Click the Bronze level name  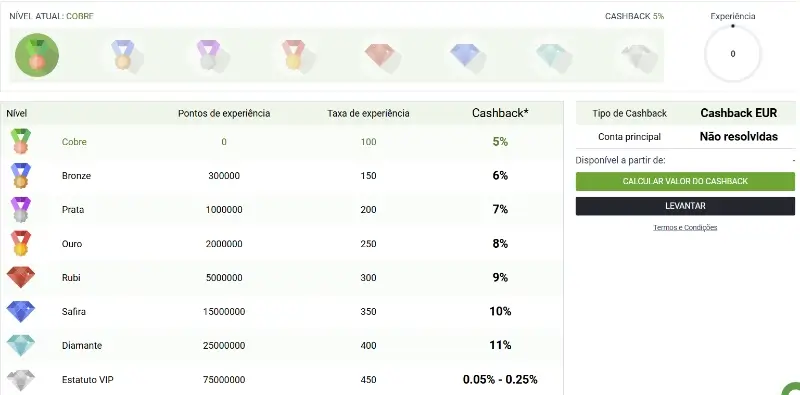click(76, 176)
